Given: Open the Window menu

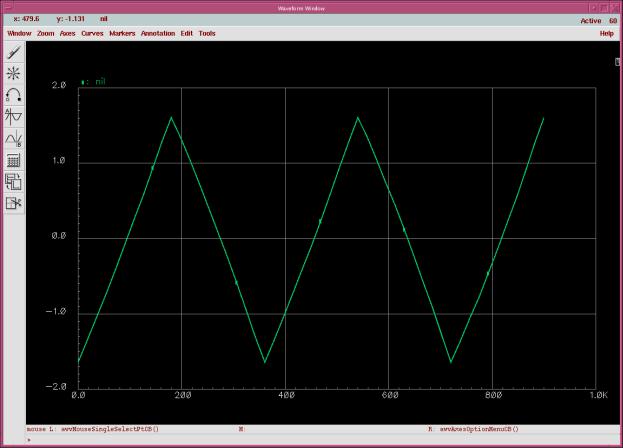Looking at the screenshot, I should pyautogui.click(x=19, y=33).
